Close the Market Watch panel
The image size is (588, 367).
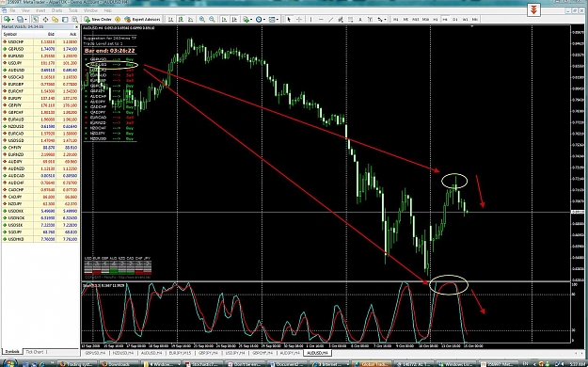[77, 27]
